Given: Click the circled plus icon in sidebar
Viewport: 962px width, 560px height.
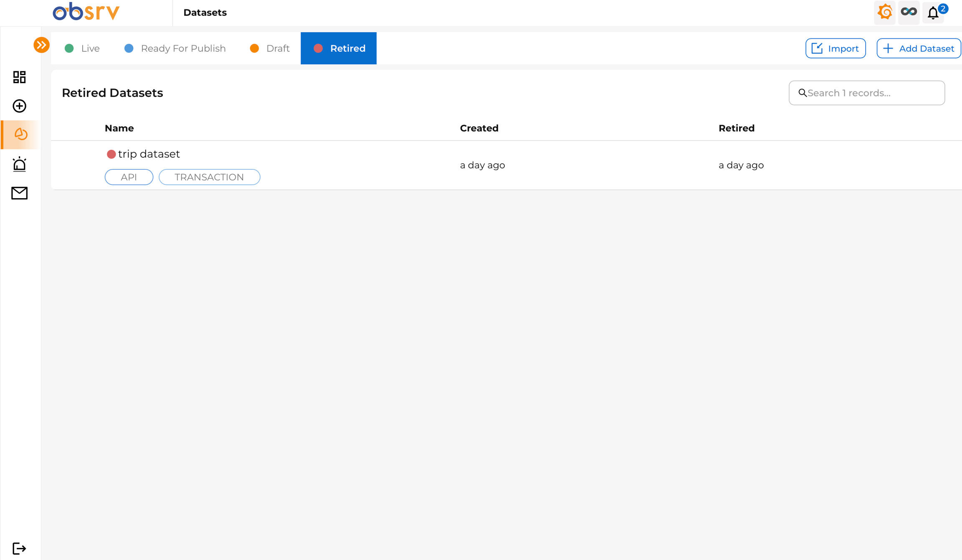Looking at the screenshot, I should point(19,106).
